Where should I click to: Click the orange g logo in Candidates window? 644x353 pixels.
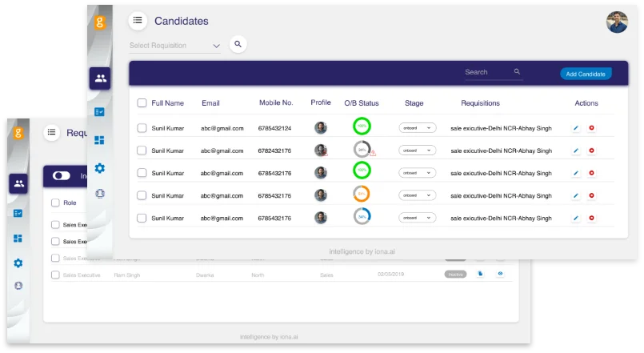100,22
